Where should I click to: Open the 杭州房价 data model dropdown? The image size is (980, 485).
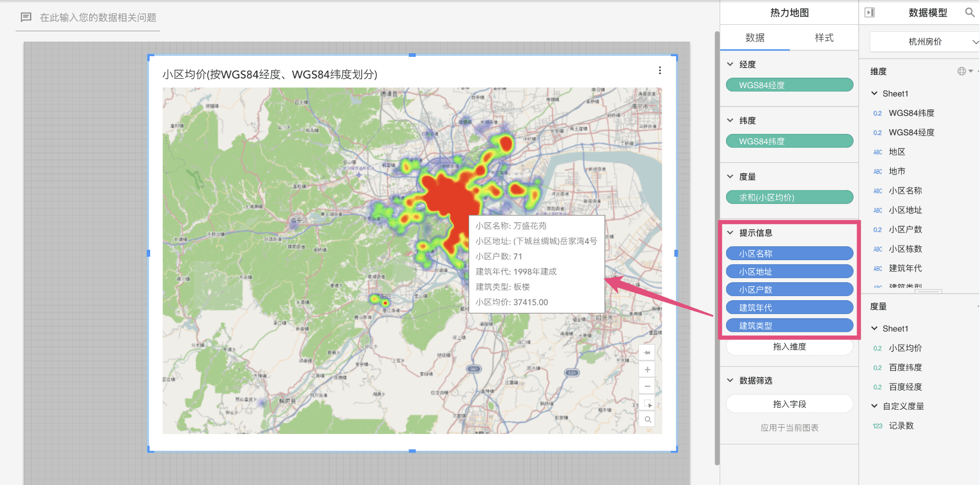(x=925, y=42)
